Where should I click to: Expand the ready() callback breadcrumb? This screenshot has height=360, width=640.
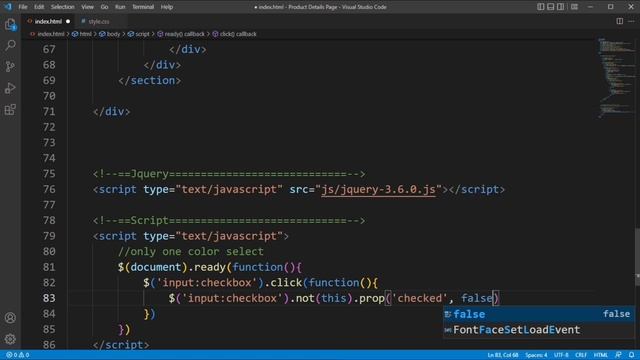click(184, 34)
